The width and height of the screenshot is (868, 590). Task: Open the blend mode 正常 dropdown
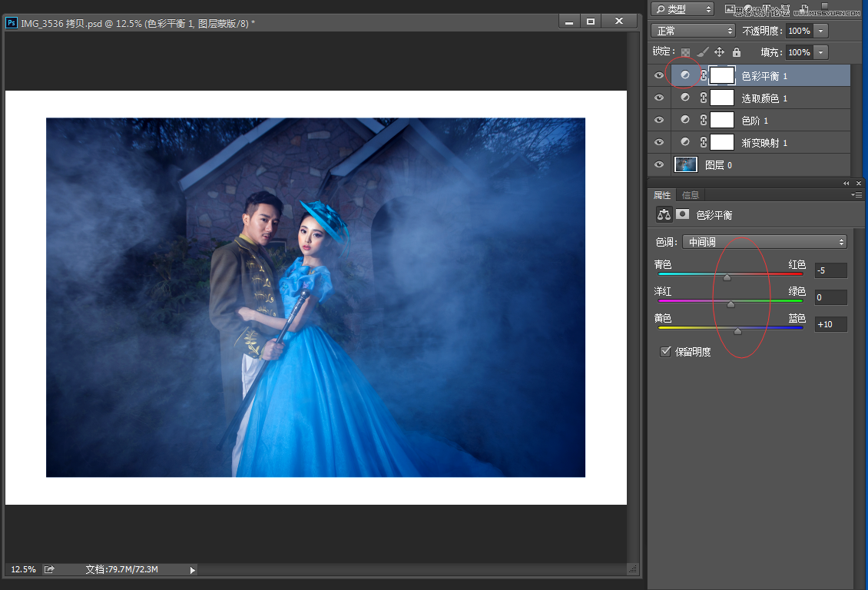693,31
